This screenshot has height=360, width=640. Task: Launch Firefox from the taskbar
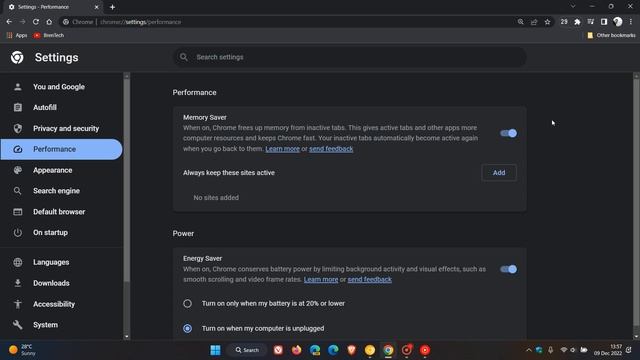tap(297, 350)
